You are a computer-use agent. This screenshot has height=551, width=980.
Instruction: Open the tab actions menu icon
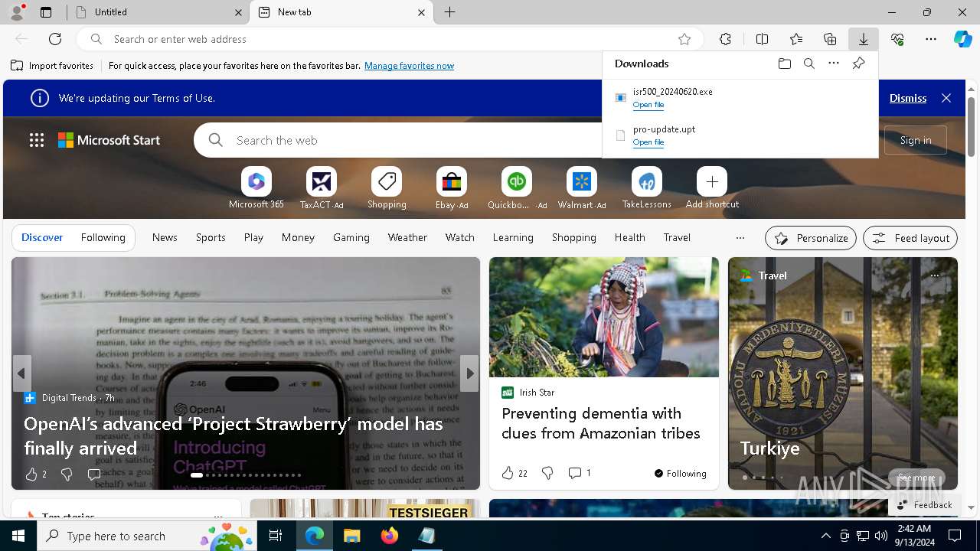click(x=46, y=12)
